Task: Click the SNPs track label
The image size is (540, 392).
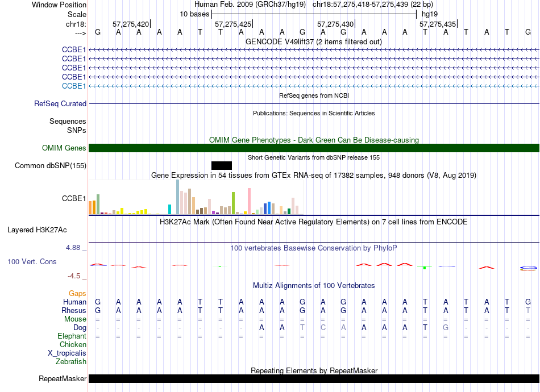Action: pyautogui.click(x=77, y=130)
